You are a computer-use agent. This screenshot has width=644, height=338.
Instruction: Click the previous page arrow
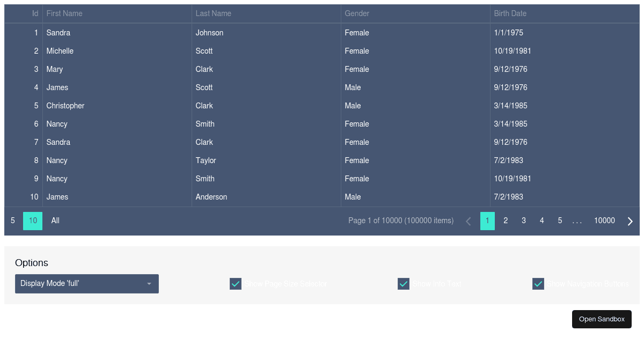(x=468, y=221)
